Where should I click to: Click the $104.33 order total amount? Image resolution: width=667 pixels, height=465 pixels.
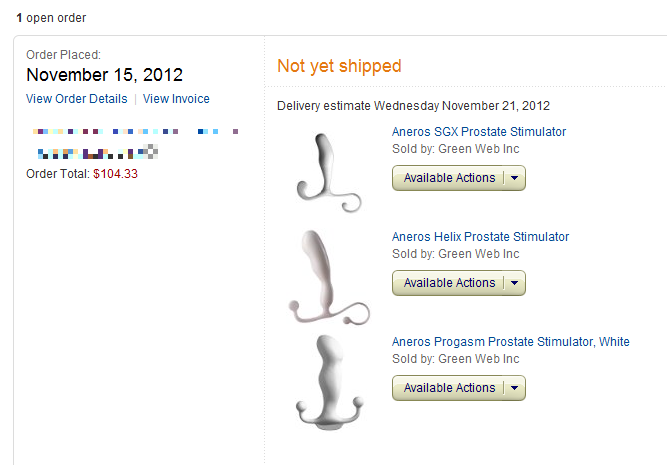pyautogui.click(x=115, y=173)
